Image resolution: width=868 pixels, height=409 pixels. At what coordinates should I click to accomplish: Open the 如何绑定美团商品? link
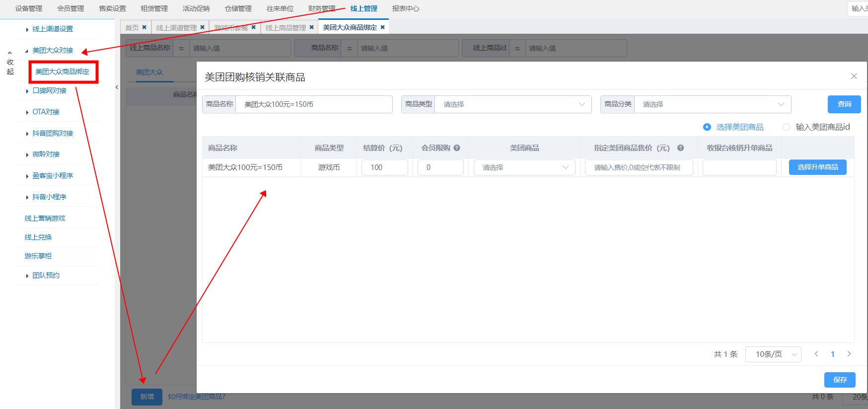(x=197, y=397)
